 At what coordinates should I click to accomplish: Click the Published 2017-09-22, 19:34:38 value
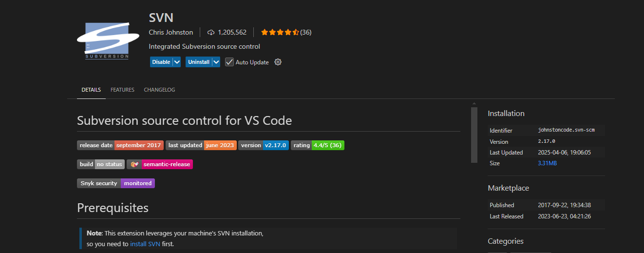point(564,205)
